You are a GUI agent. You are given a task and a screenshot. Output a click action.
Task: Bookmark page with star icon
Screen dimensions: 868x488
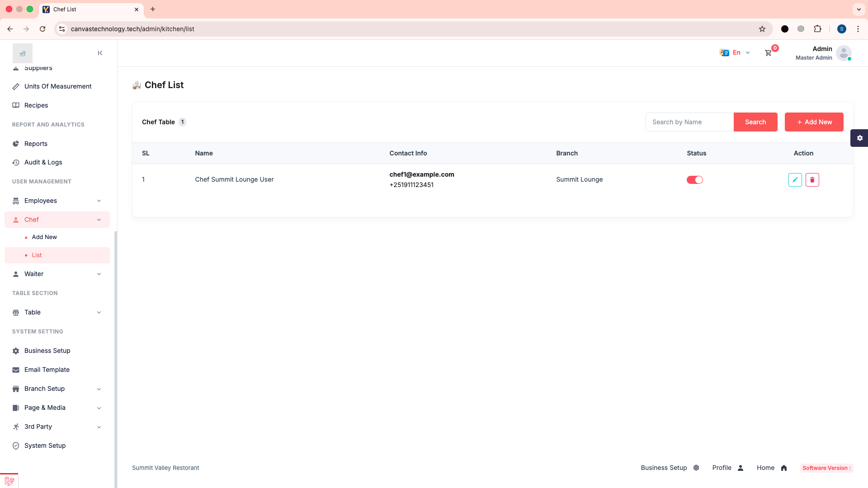762,29
